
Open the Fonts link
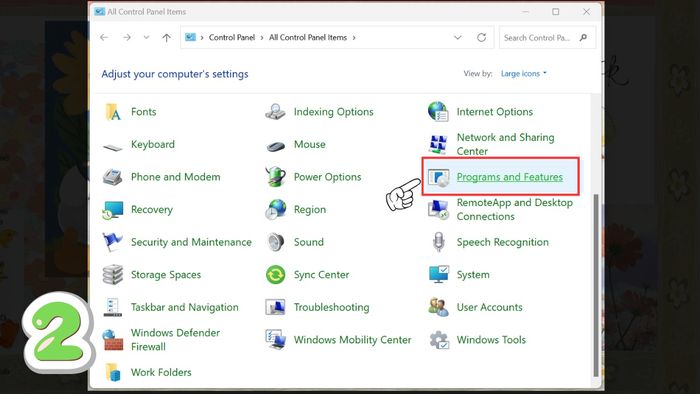[x=144, y=112]
